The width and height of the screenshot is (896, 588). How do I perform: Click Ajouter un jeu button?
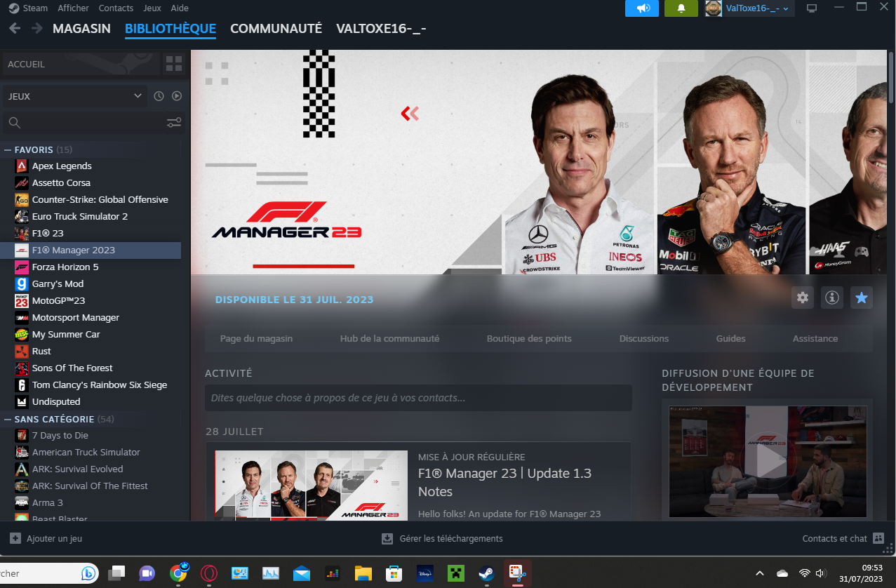point(46,539)
